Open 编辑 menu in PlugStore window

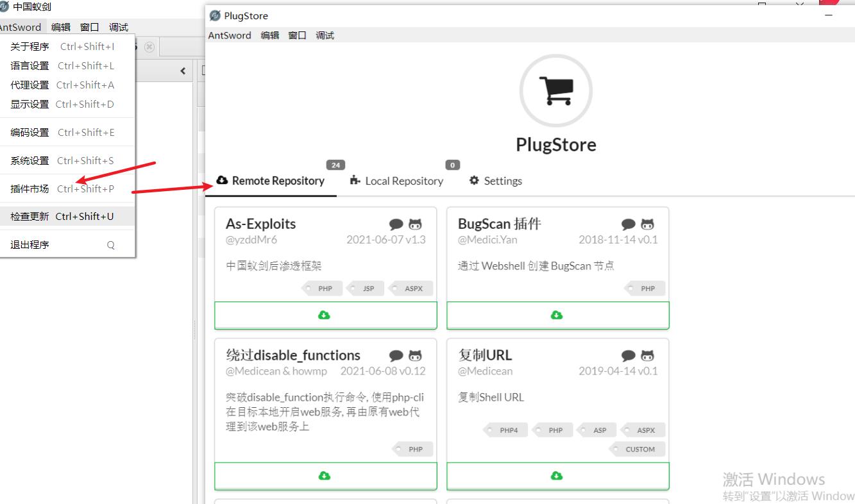click(x=270, y=35)
